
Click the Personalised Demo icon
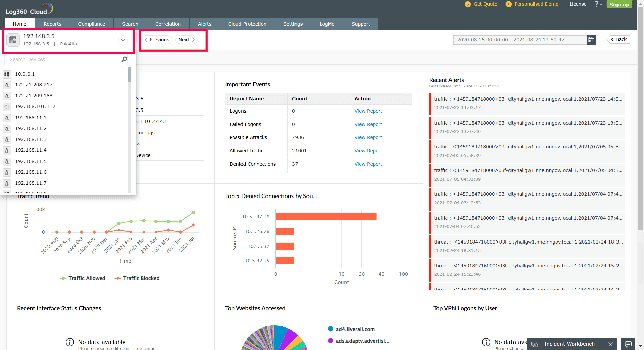tap(508, 4)
